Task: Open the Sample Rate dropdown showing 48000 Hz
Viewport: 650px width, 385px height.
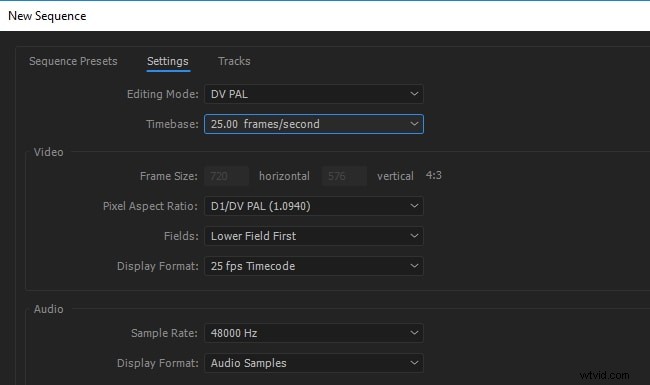Action: (314, 333)
